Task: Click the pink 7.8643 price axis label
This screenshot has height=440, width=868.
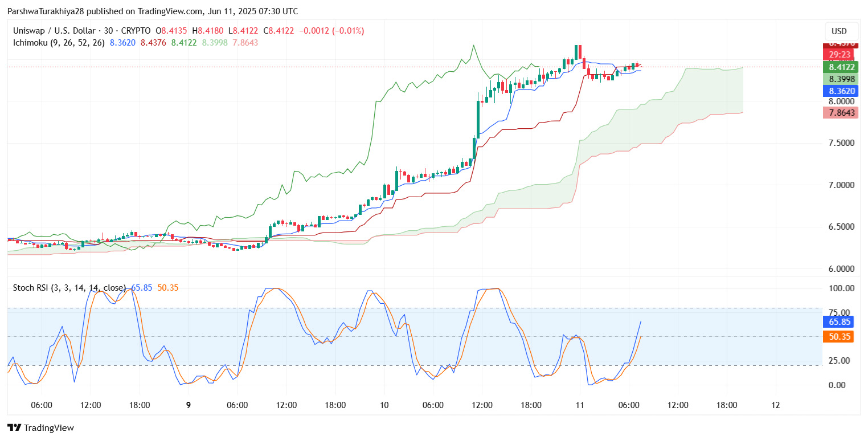Action: coord(840,113)
